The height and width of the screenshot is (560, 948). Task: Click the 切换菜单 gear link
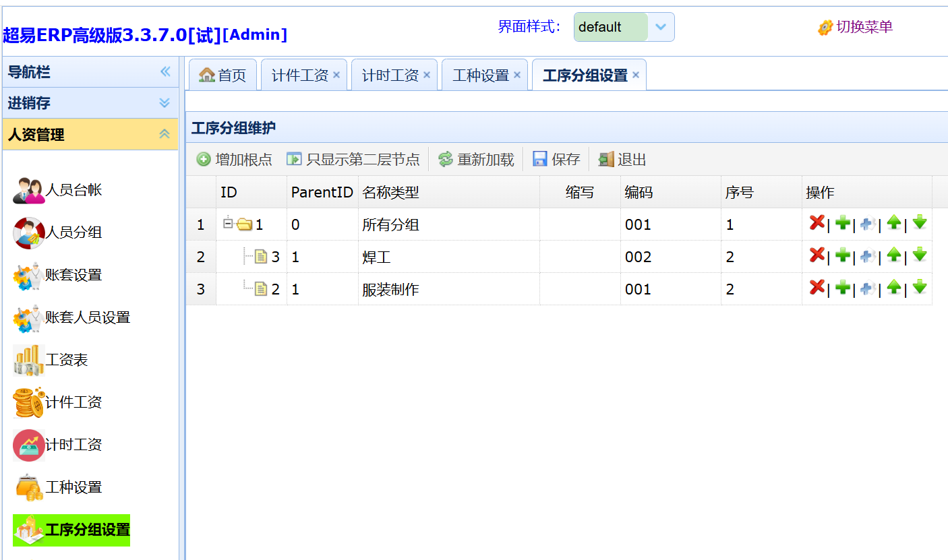856,27
